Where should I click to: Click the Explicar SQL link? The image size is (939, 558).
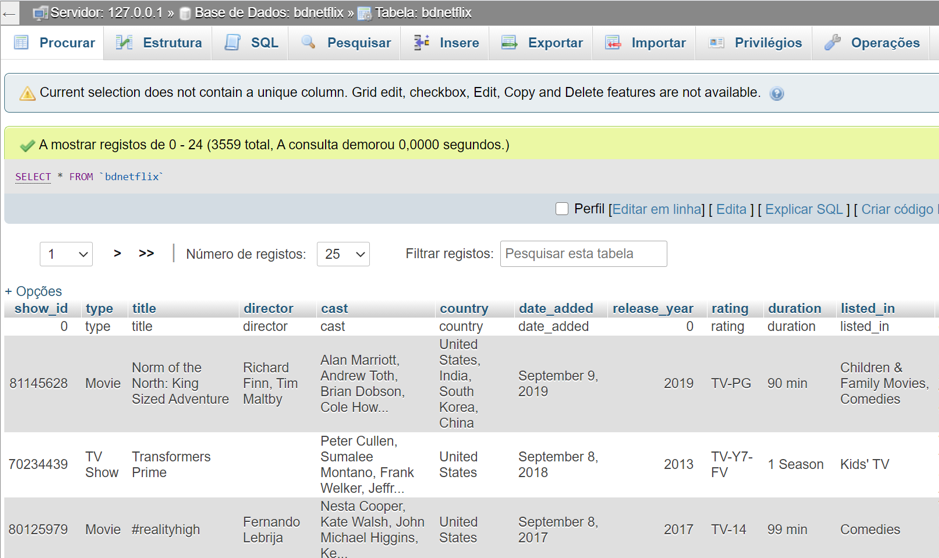click(x=804, y=209)
